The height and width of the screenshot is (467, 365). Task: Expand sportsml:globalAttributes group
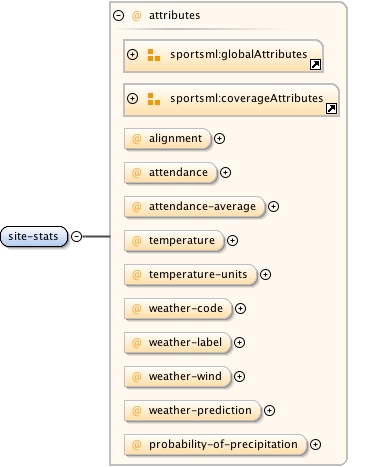[x=133, y=54]
